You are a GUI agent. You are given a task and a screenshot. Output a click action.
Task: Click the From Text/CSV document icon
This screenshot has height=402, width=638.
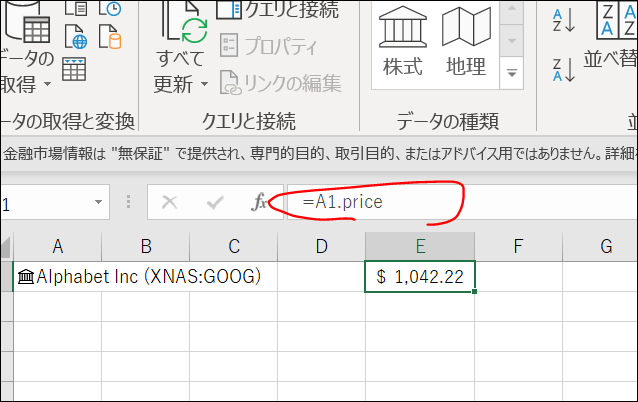[x=76, y=8]
